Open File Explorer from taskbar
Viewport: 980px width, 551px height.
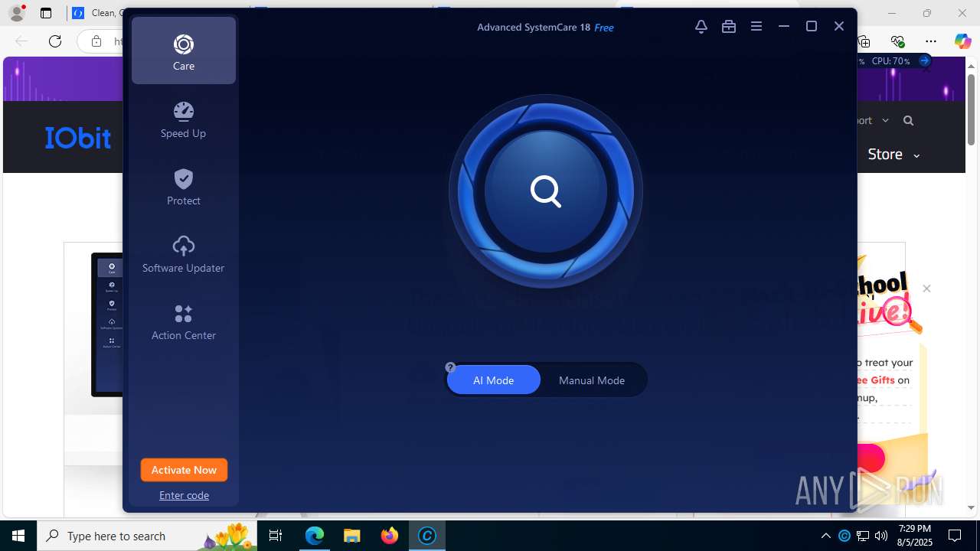coord(351,536)
